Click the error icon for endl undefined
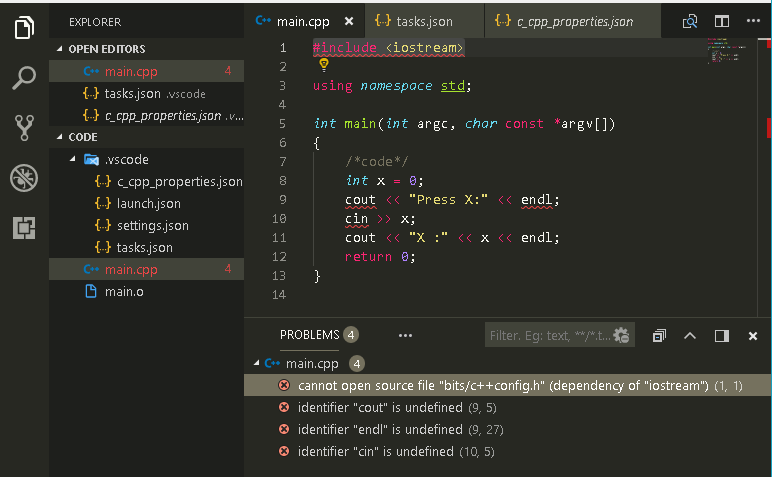The height and width of the screenshot is (477, 772). point(284,429)
